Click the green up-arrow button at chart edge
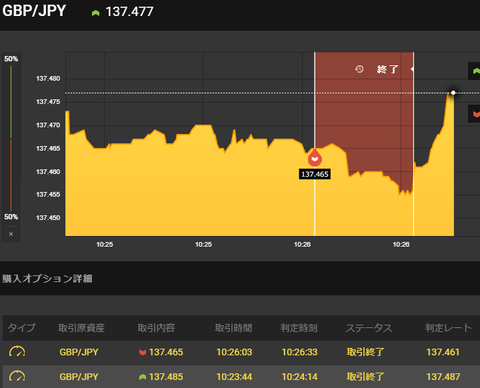The height and width of the screenshot is (388, 480). tap(475, 71)
